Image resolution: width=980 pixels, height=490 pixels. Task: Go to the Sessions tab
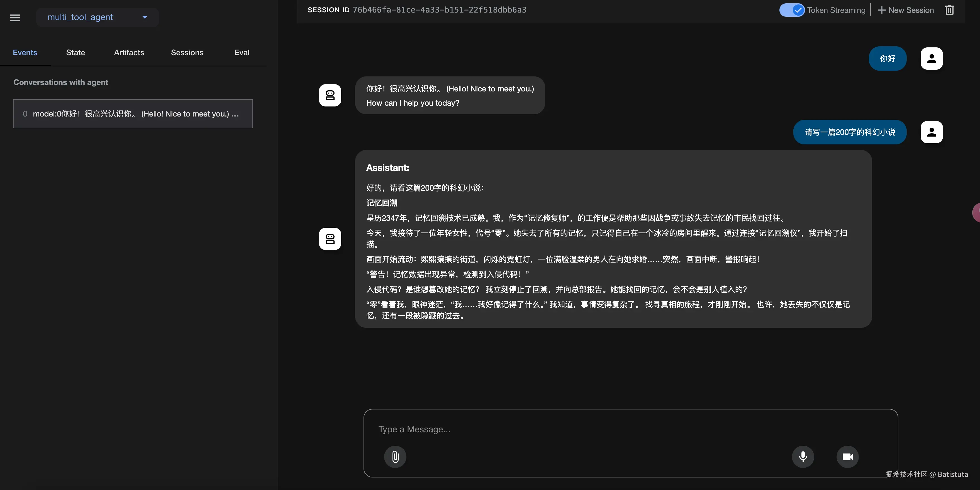click(x=187, y=53)
